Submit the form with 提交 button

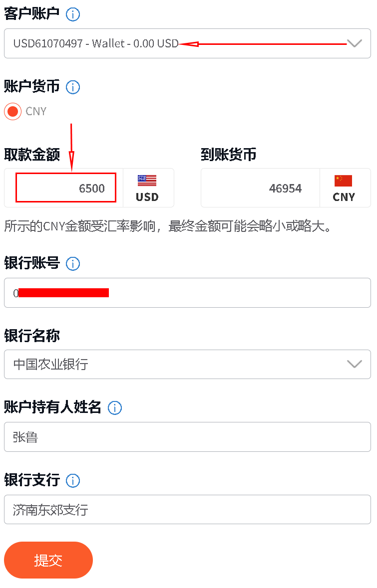(48, 560)
